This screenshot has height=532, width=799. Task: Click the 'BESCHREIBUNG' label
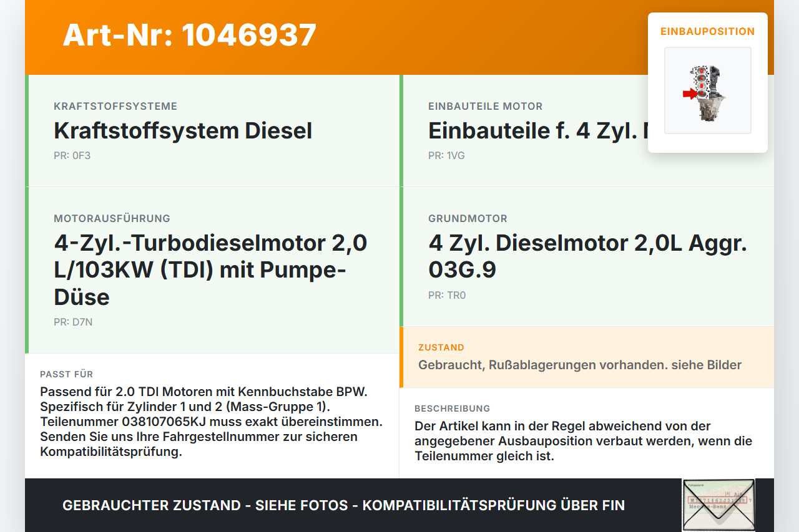click(452, 409)
